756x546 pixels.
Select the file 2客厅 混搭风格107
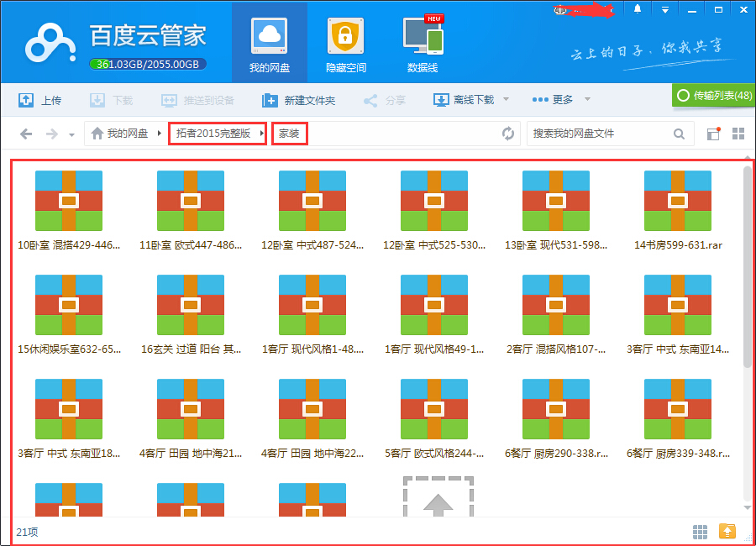556,314
